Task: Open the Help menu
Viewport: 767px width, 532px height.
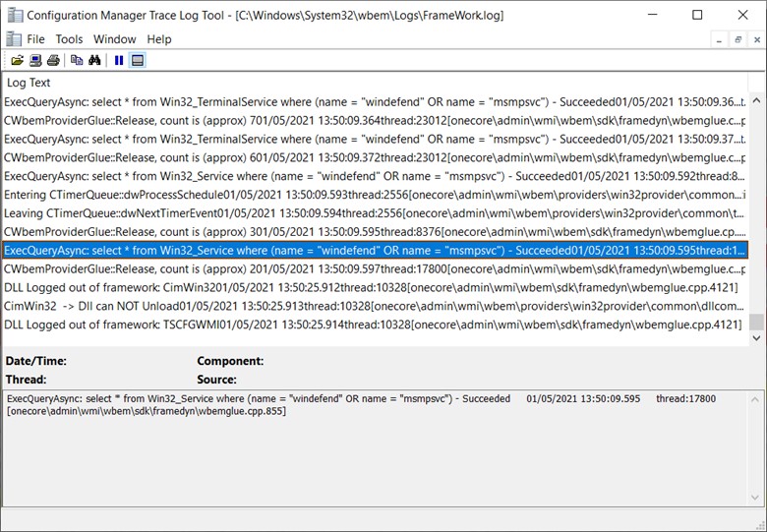Action: click(159, 39)
